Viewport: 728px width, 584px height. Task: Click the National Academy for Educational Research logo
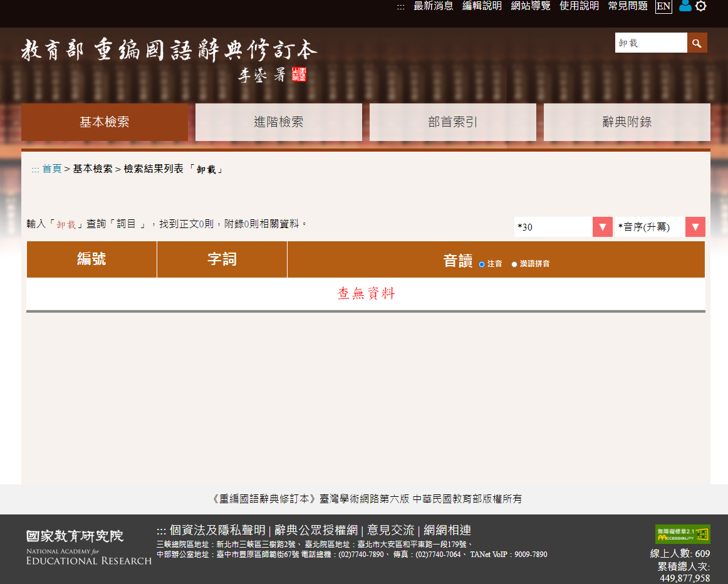coord(89,548)
